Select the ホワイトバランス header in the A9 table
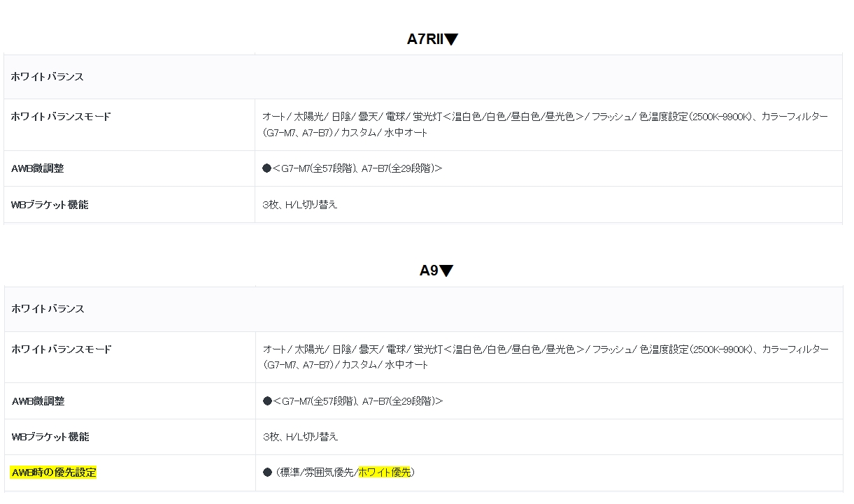The height and width of the screenshot is (504, 854). point(48,309)
